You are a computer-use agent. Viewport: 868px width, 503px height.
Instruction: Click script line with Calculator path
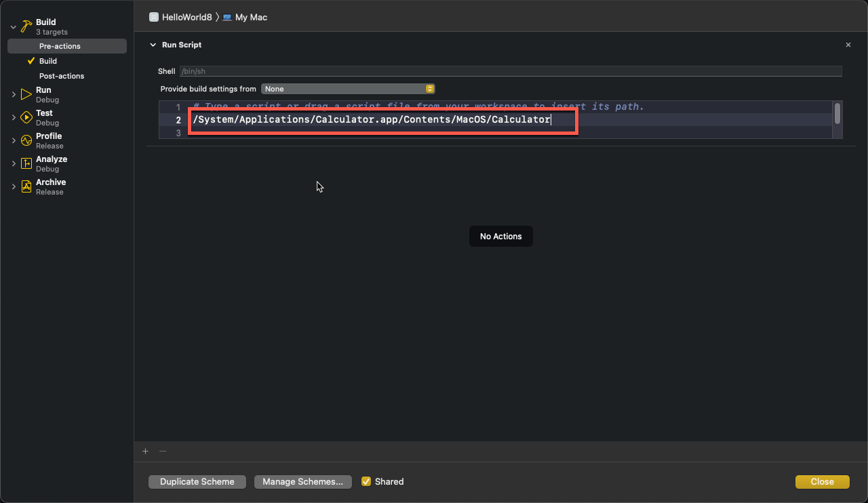pos(372,120)
